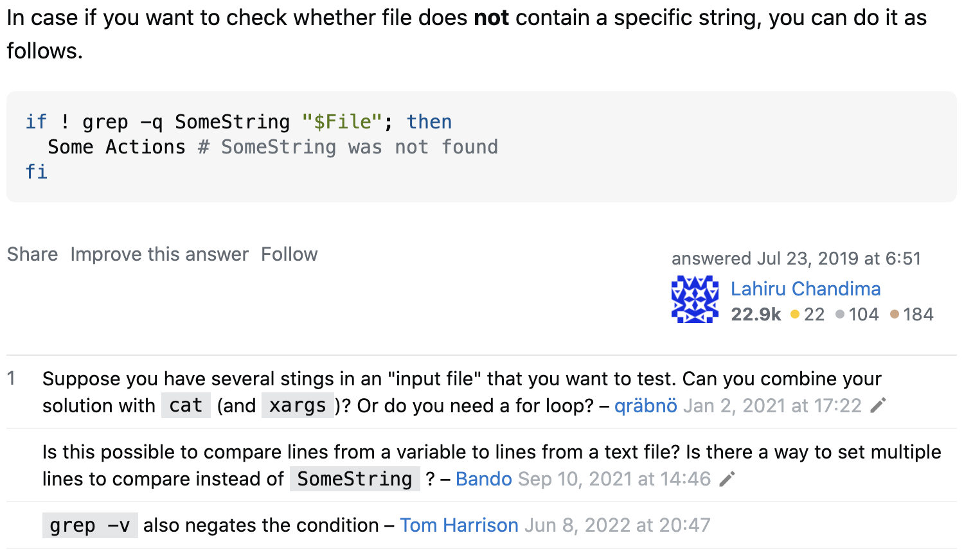Click the gold badge dot icon
Viewport: 964px width, 560px height.
click(x=795, y=314)
